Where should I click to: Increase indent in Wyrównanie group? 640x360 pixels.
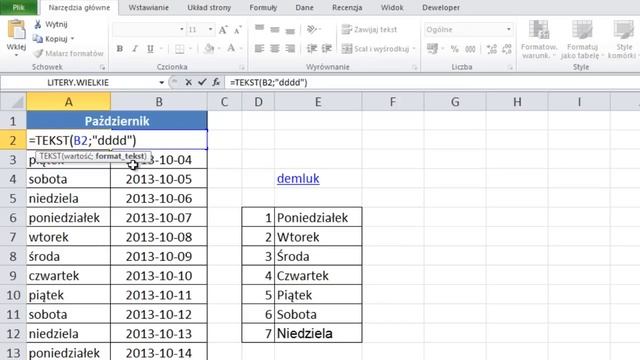pyautogui.click(x=327, y=49)
